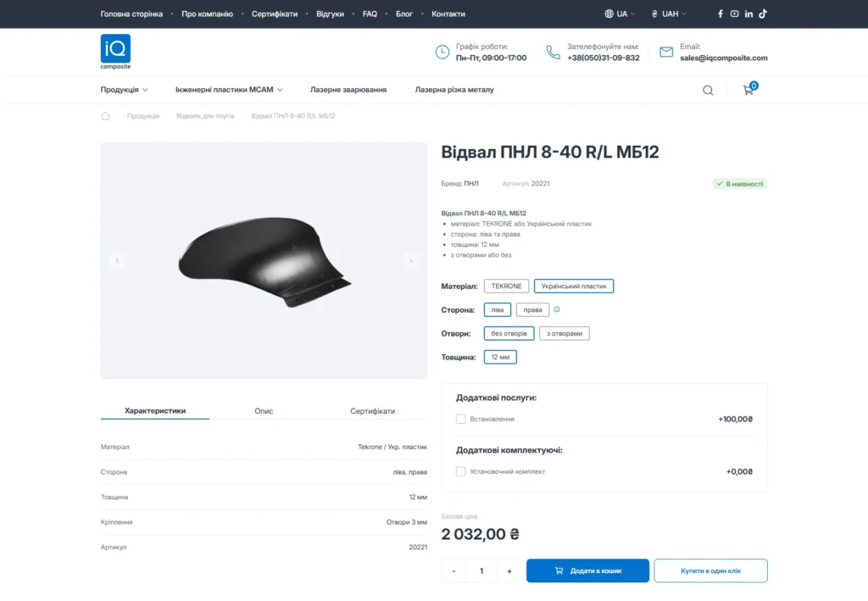Click the phone handset icon
This screenshot has width=868, height=601.
pos(553,52)
